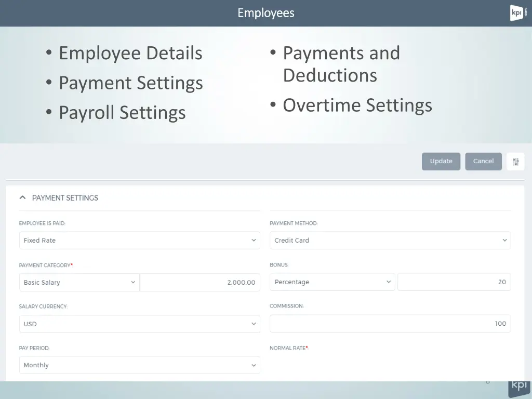Click the PAYMENT SETTINGS section heading

coord(65,198)
